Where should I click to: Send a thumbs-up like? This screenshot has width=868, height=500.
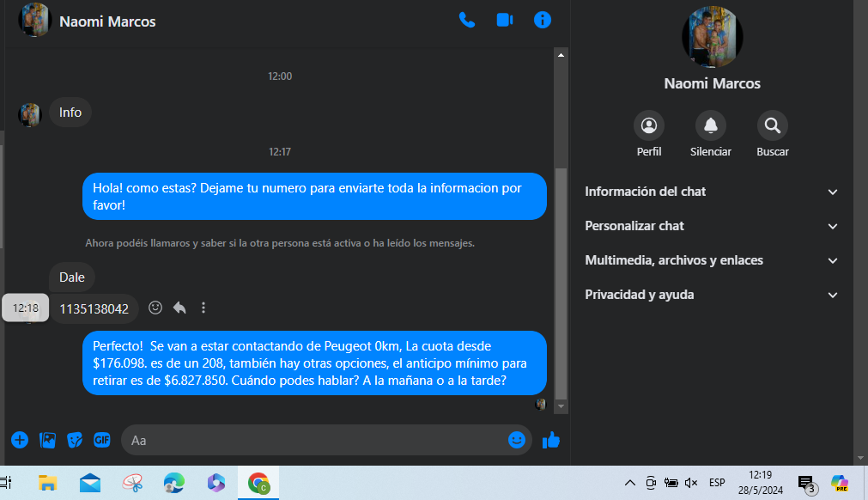click(x=551, y=440)
